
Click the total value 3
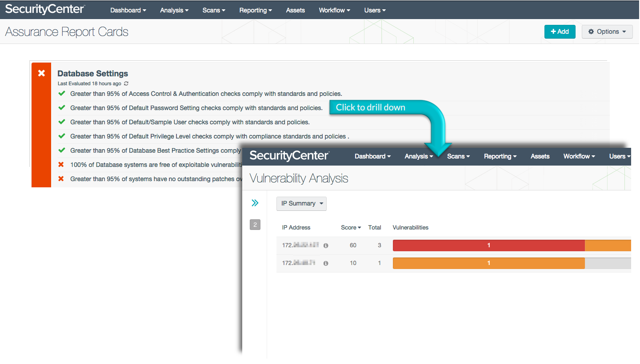point(380,245)
